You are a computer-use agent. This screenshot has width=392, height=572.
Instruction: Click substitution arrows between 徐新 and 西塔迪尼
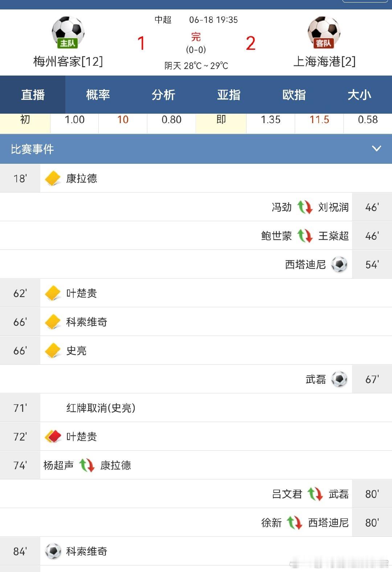pyautogui.click(x=294, y=523)
